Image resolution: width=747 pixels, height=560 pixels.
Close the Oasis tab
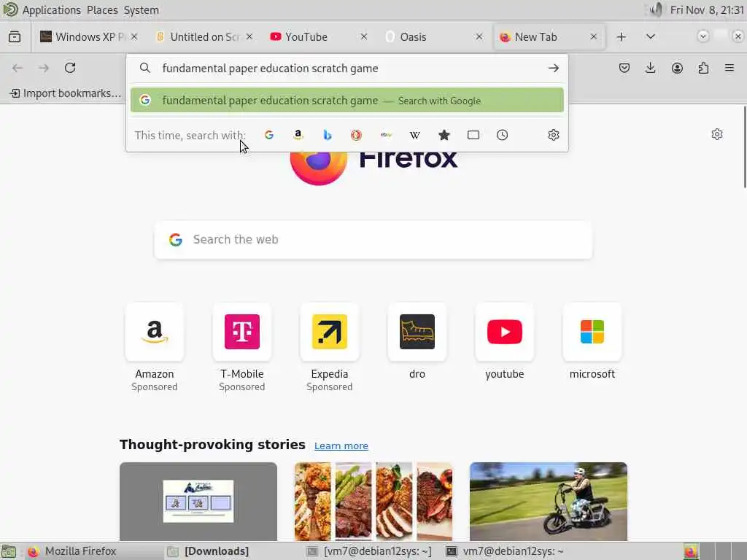[x=479, y=36]
